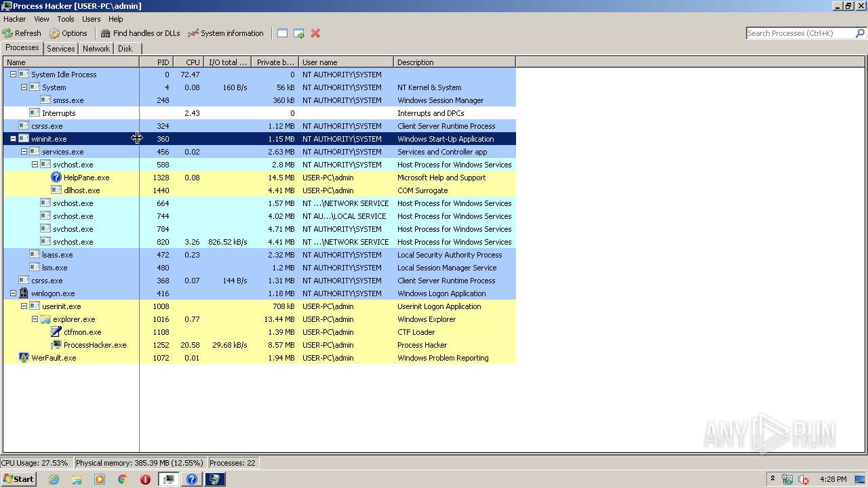Click the Refresh toolbar icon
The width and height of the screenshot is (868, 488).
[x=7, y=33]
